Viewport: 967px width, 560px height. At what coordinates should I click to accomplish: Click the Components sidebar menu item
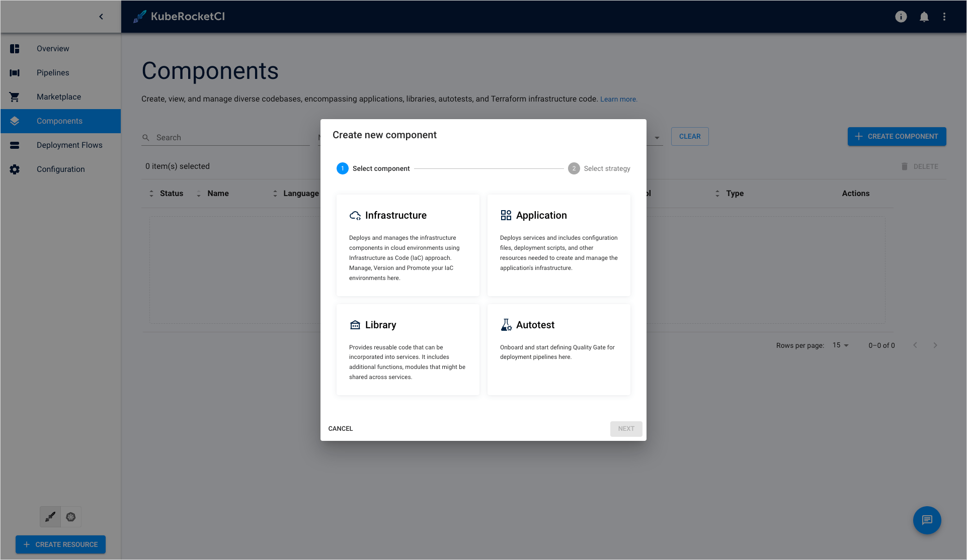coord(59,121)
